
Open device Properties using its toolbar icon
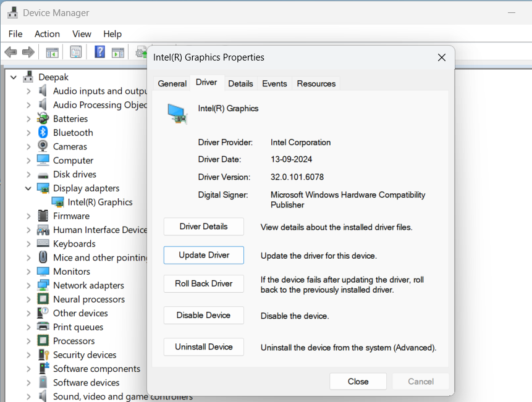click(x=75, y=52)
